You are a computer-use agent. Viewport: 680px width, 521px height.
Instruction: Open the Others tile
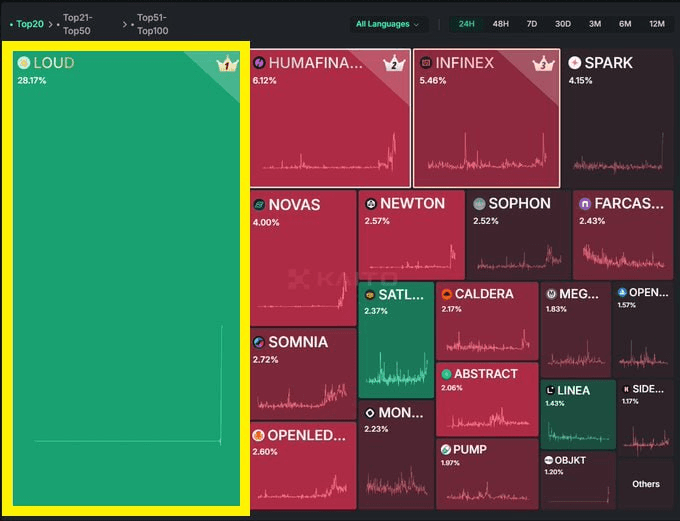tap(646, 484)
